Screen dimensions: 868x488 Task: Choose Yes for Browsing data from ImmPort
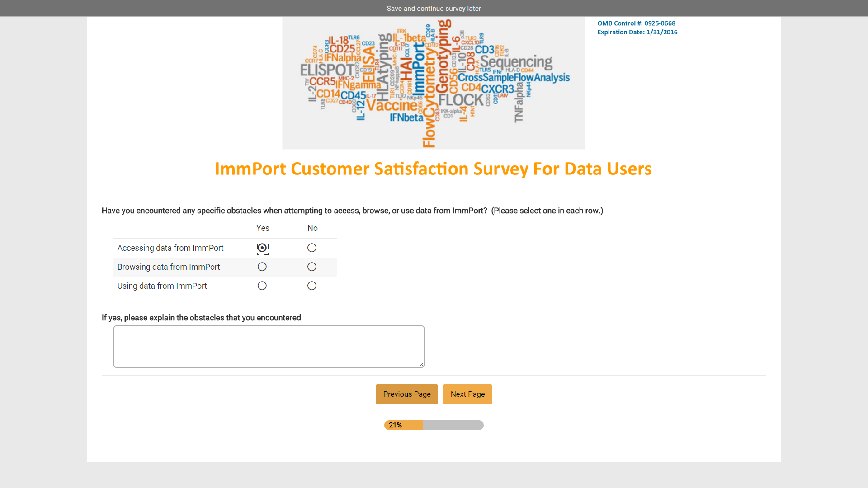point(262,267)
